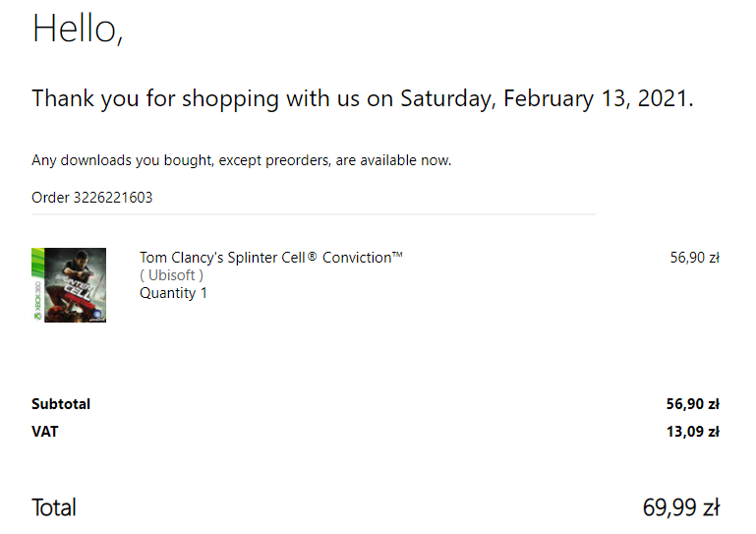Click the Subtotal label
Screen dimensions: 756x534
tap(61, 404)
